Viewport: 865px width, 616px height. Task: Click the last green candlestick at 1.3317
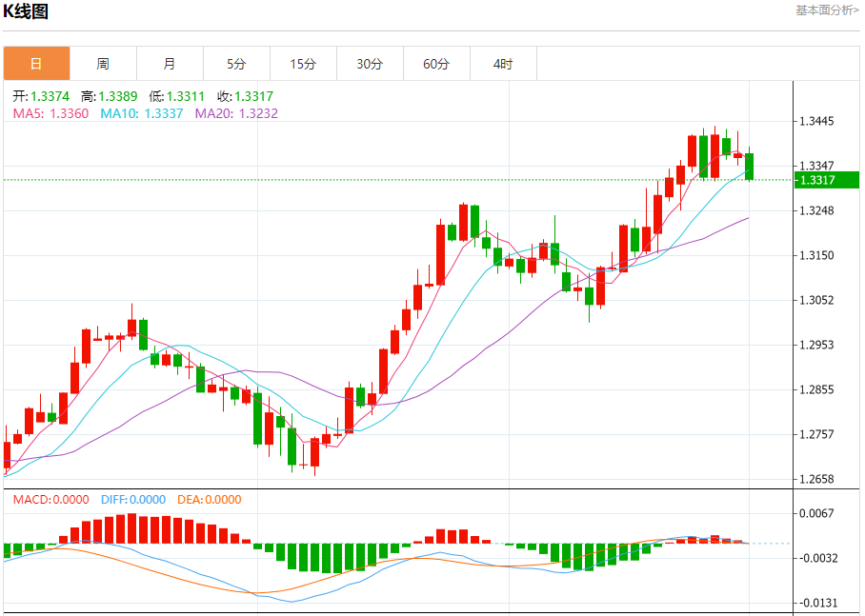point(749,166)
